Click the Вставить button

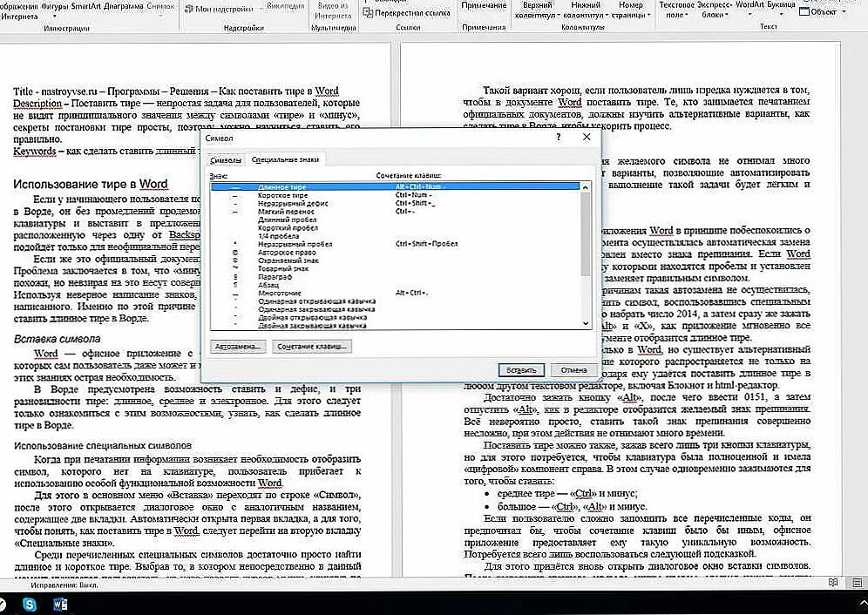pyautogui.click(x=521, y=370)
